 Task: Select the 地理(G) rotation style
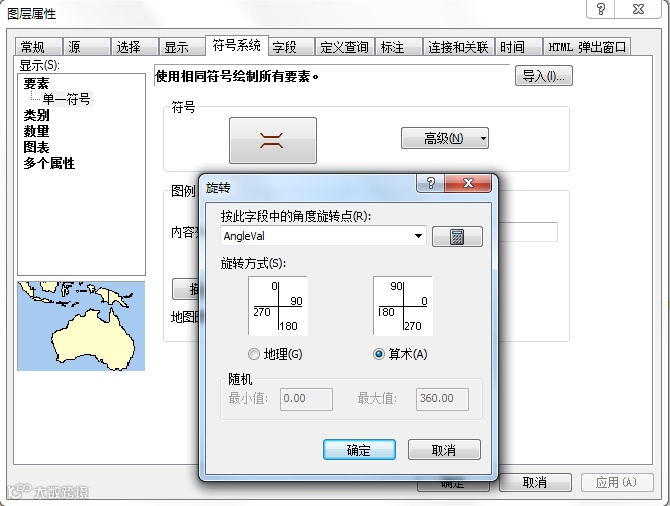pyautogui.click(x=275, y=354)
